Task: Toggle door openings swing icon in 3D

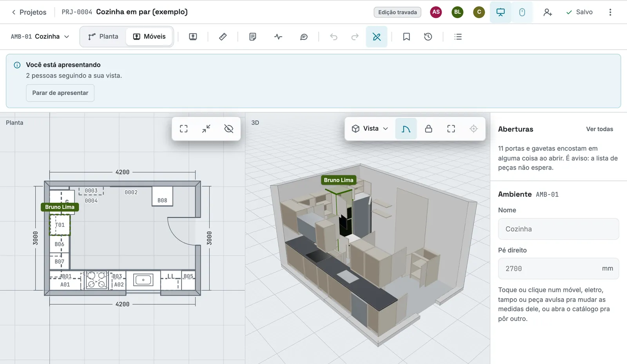Action: click(406, 129)
